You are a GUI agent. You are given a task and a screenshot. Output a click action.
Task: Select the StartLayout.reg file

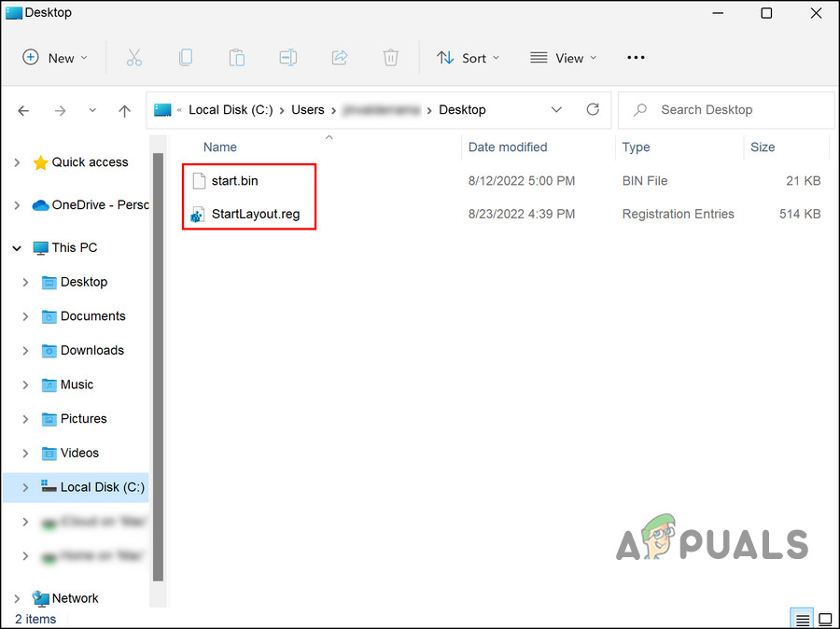coord(256,215)
